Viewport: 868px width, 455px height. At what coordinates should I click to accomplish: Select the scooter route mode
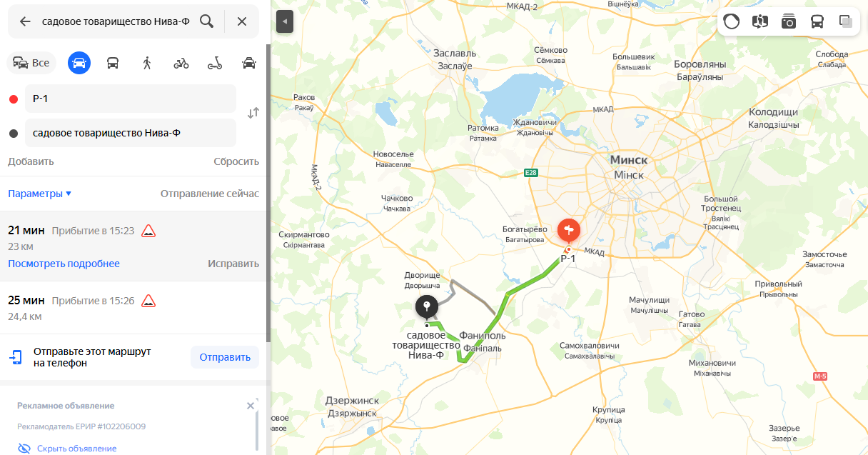215,63
